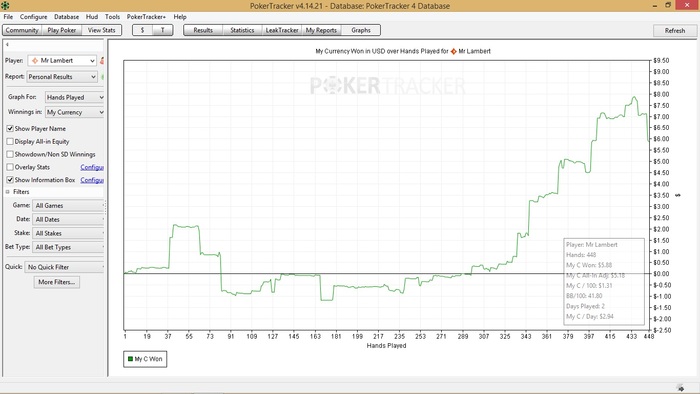Open the Date filter showing All Dates
700x394 pixels.
[x=68, y=220]
